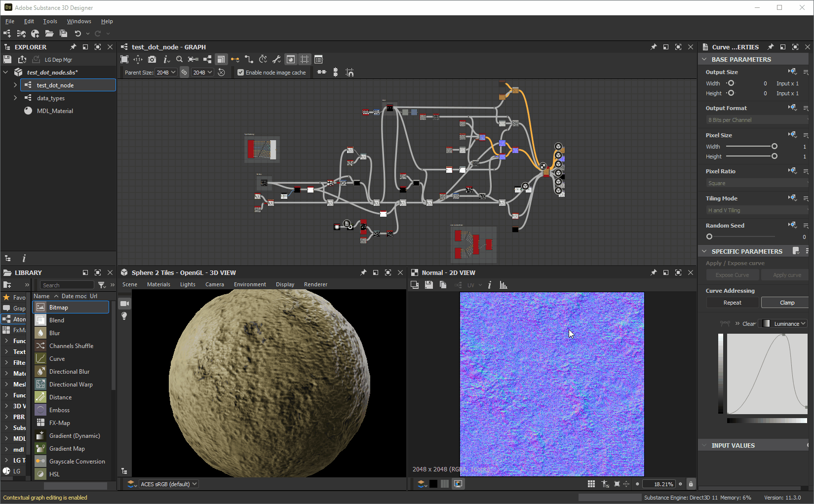
Task: Open the search magnifier in the graph toolbar
Action: click(179, 59)
